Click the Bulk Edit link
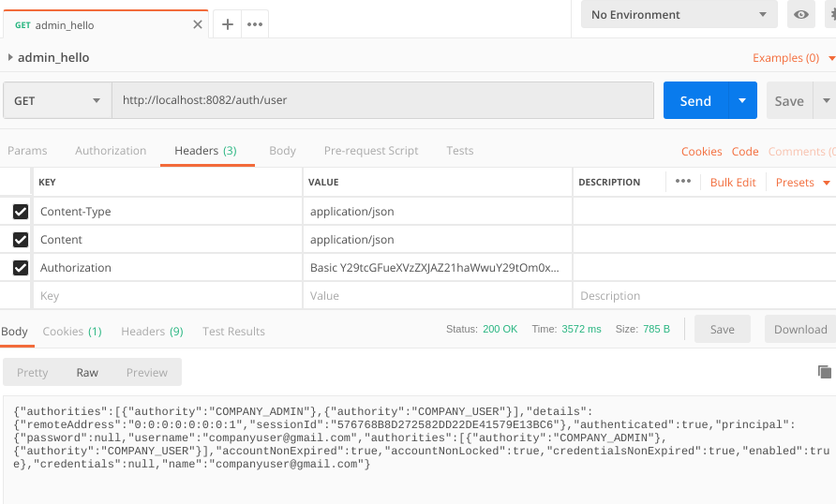The width and height of the screenshot is (836, 504). tap(733, 182)
